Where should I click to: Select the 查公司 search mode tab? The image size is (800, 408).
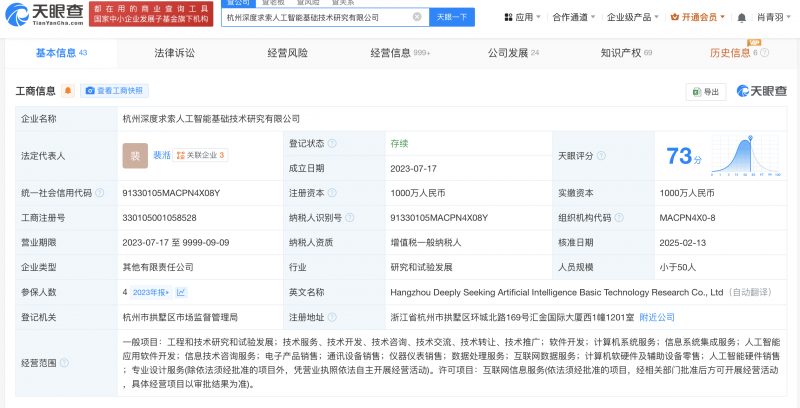pos(238,3)
